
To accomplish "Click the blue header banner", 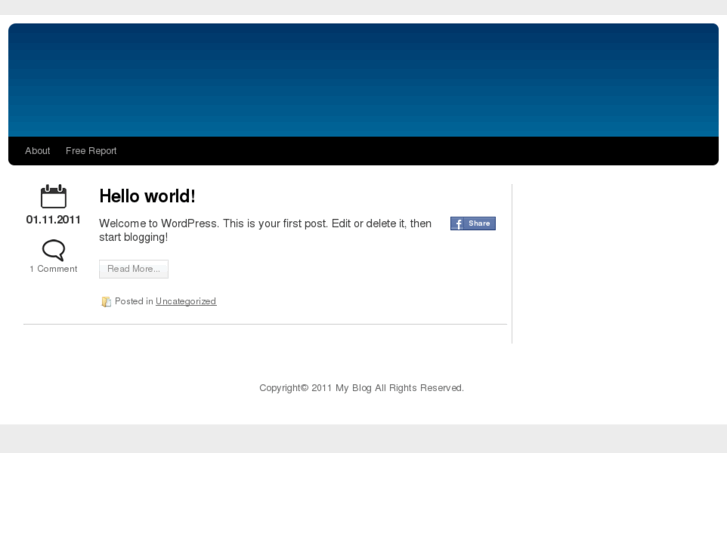I will click(364, 80).
